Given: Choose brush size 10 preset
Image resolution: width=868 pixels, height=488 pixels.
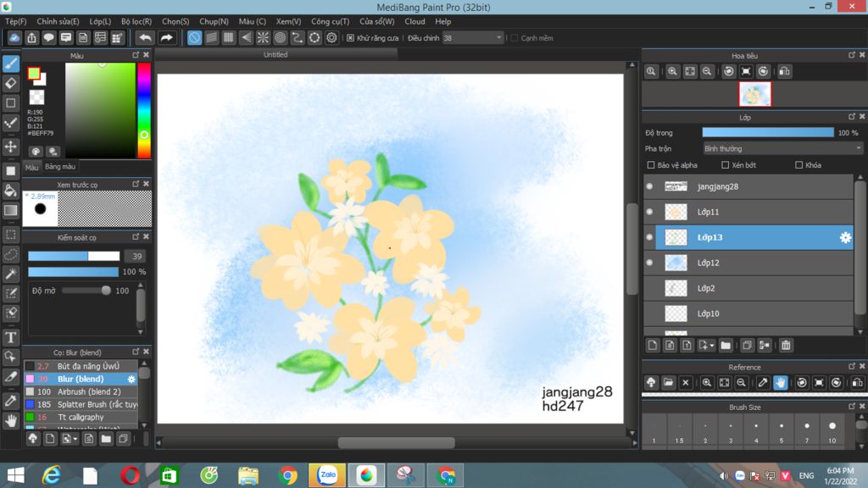Looking at the screenshot, I should pyautogui.click(x=832, y=431).
